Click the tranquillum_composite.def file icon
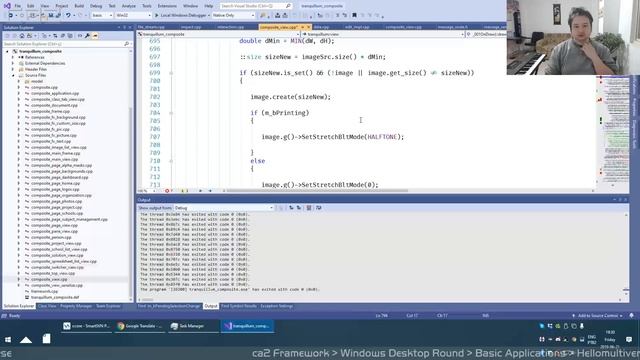 pyautogui.click(x=27, y=298)
